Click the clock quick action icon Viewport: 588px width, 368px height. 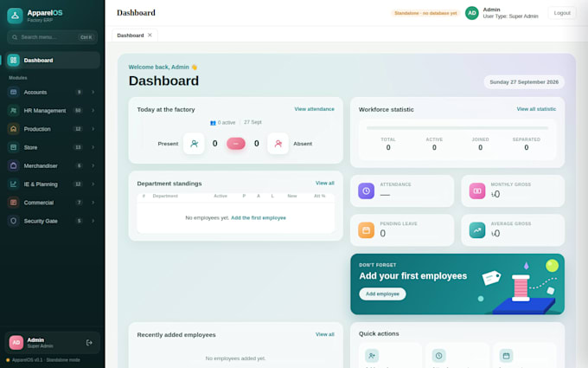tap(438, 355)
